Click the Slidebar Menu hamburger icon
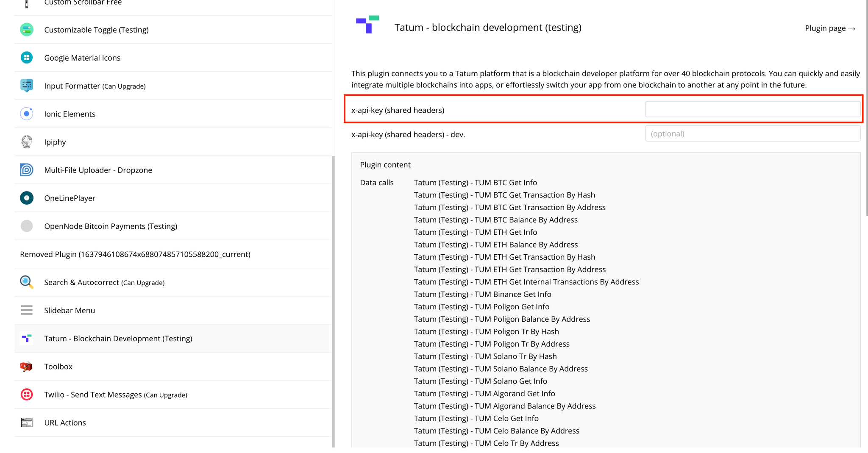The width and height of the screenshot is (868, 453). tap(27, 310)
